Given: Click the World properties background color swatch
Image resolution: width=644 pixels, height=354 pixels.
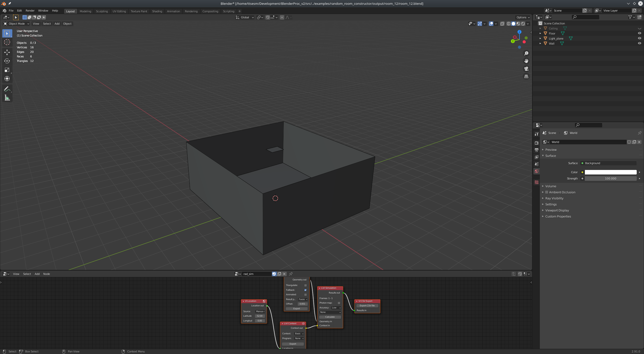Looking at the screenshot, I should 610,172.
